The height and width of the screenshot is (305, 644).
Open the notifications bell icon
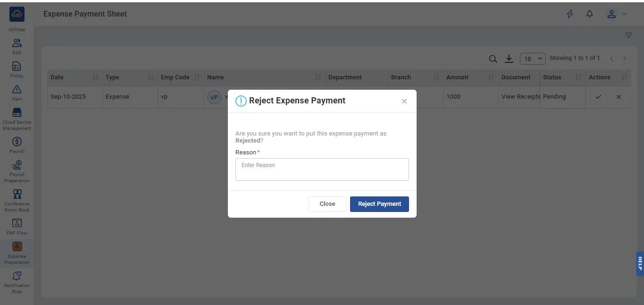tap(590, 14)
